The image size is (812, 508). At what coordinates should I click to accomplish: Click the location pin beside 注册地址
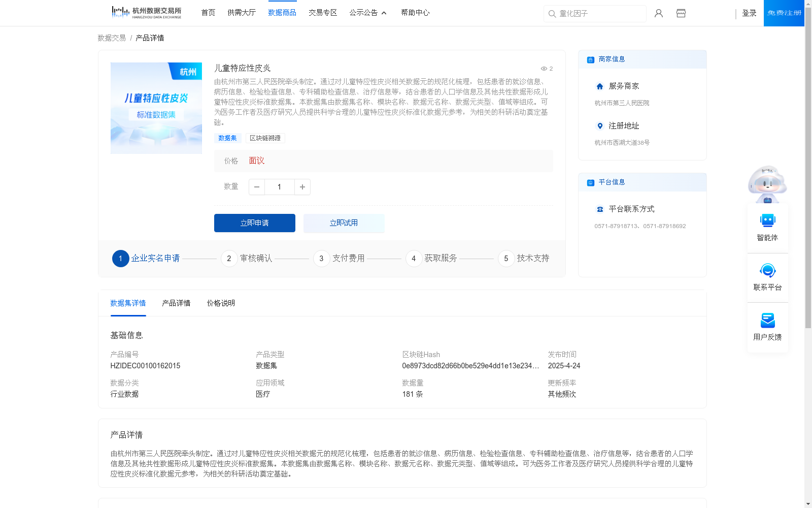[x=599, y=126]
